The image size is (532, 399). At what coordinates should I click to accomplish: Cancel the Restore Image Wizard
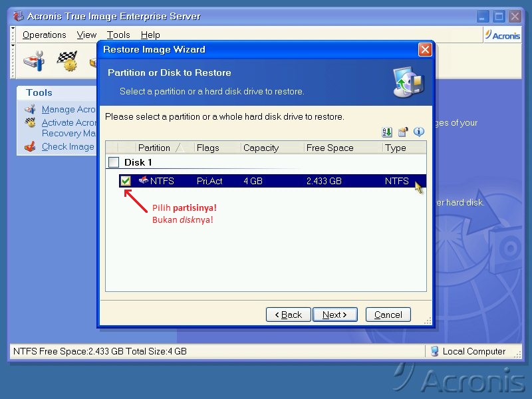[388, 315]
